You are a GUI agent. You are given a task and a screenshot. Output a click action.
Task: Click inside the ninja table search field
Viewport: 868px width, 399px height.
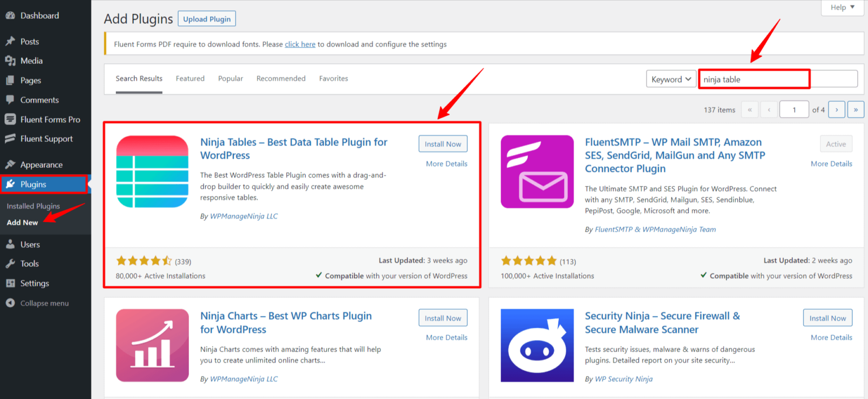tap(754, 79)
